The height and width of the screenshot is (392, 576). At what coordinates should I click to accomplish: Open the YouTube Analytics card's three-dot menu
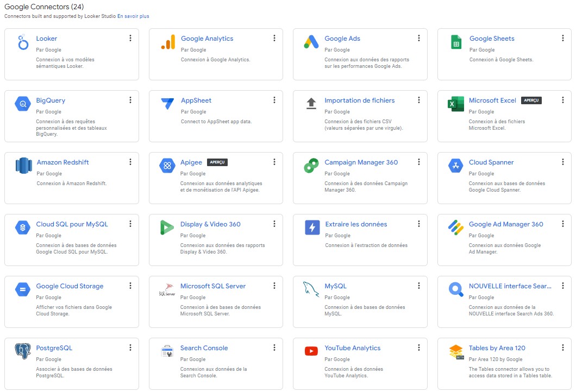click(419, 347)
